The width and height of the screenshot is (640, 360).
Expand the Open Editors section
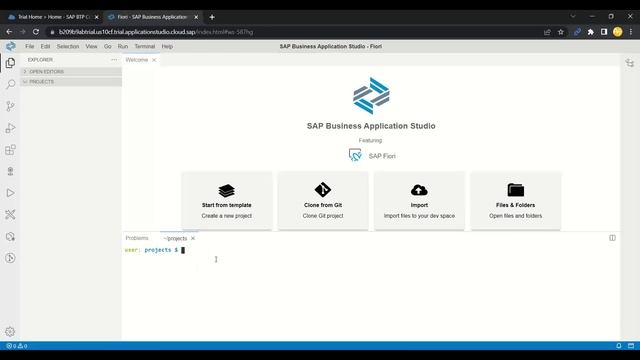pyautogui.click(x=71, y=71)
